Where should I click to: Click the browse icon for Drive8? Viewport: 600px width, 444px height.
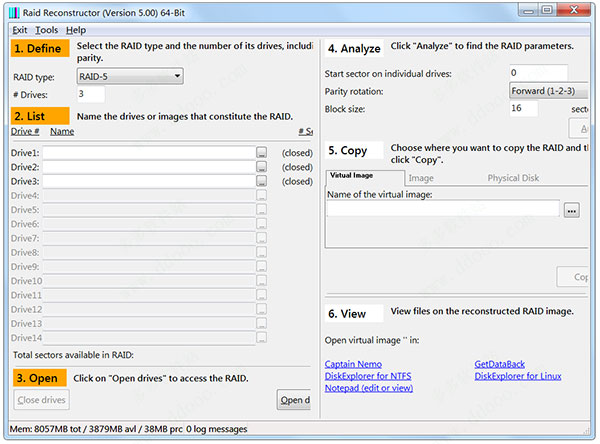tap(261, 252)
